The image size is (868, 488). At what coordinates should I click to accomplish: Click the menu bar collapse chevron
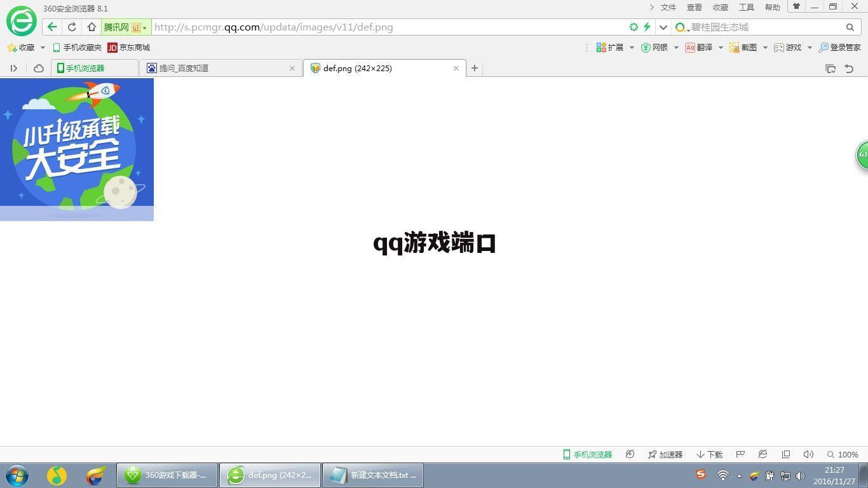pos(651,8)
